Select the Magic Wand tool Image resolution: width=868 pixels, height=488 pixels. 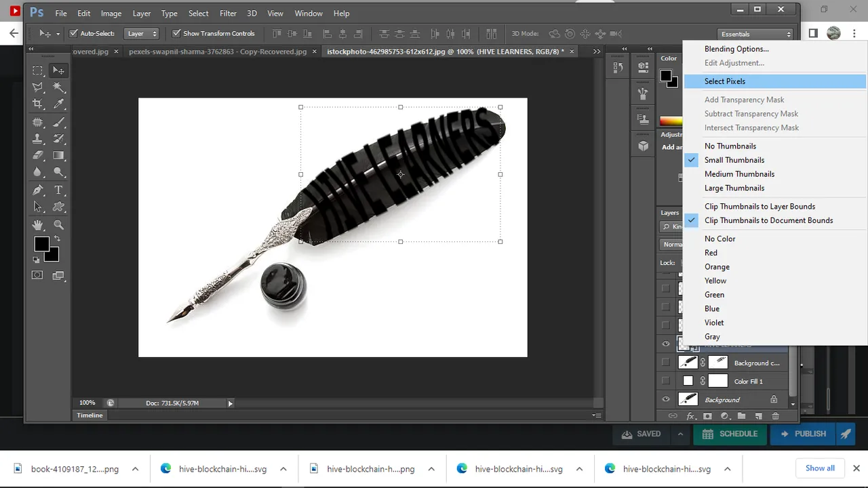pos(59,87)
